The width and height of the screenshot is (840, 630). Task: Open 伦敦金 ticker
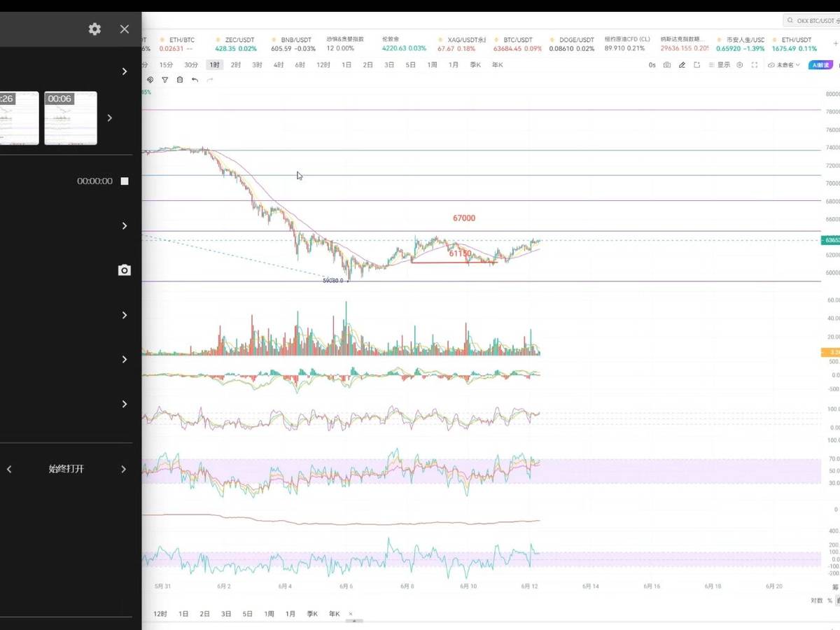tap(404, 44)
